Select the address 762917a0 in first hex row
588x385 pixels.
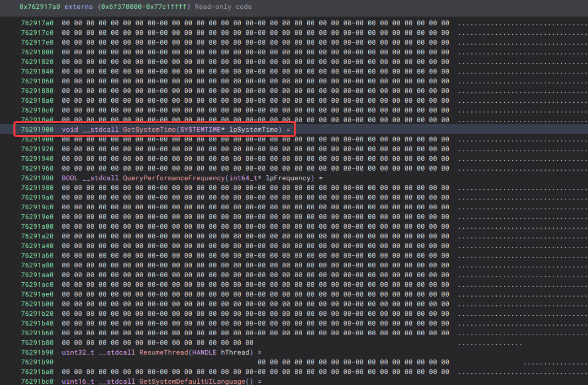(x=37, y=23)
